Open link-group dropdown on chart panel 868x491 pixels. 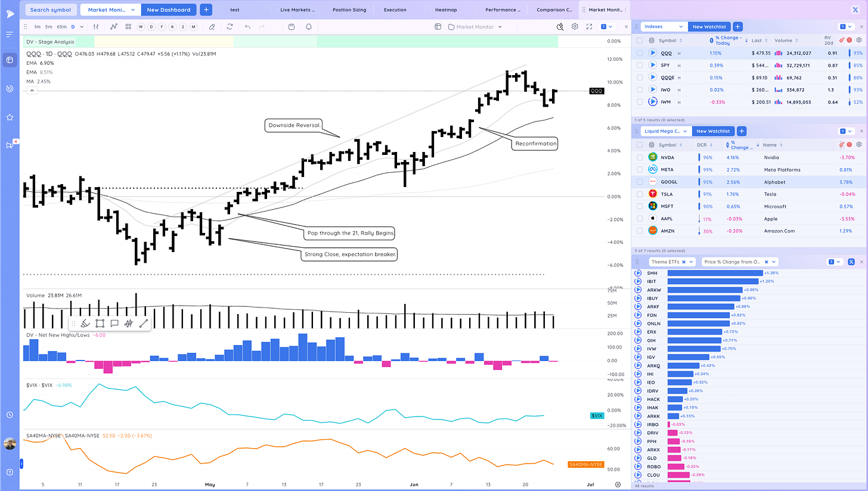click(607, 27)
